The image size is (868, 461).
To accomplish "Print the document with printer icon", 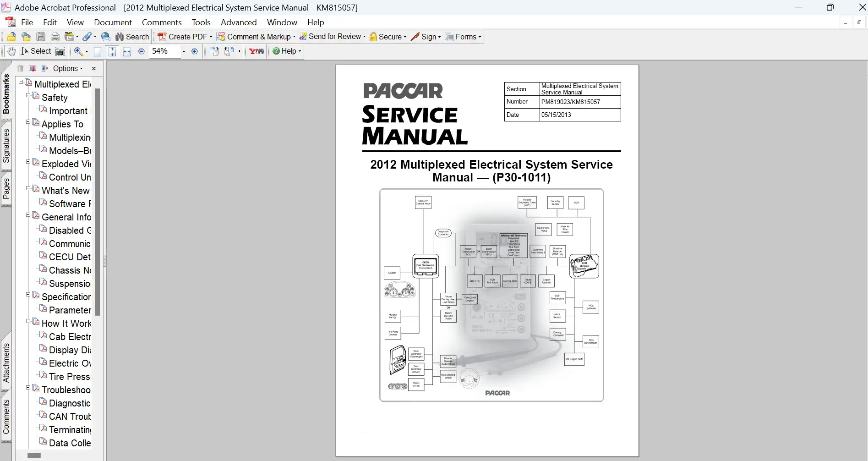I will (55, 37).
